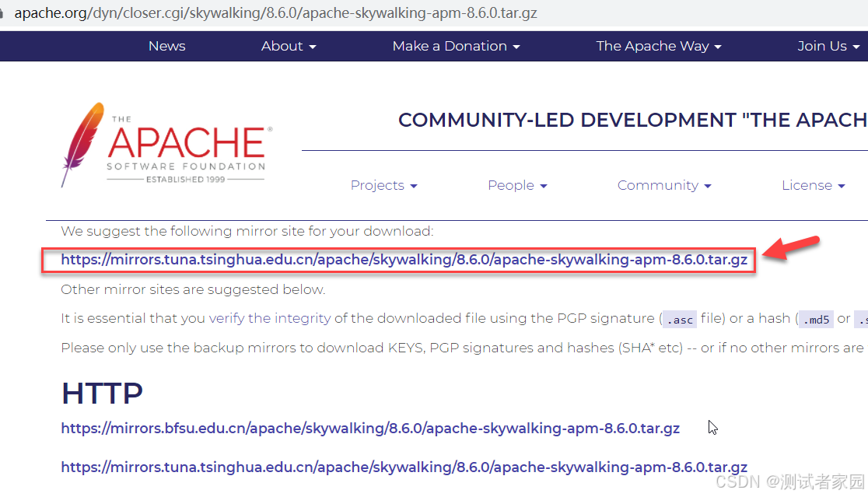Open The Apache Way dropdown menu
This screenshot has width=868, height=497.
tap(659, 46)
